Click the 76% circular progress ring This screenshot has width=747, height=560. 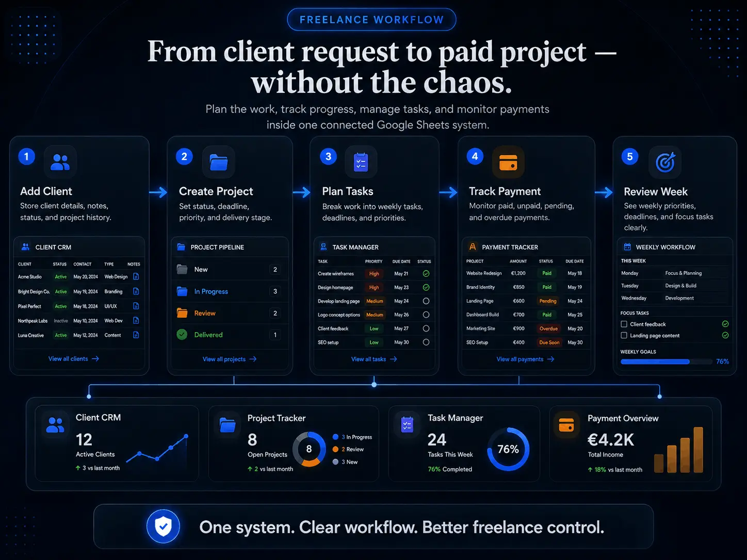pyautogui.click(x=508, y=449)
